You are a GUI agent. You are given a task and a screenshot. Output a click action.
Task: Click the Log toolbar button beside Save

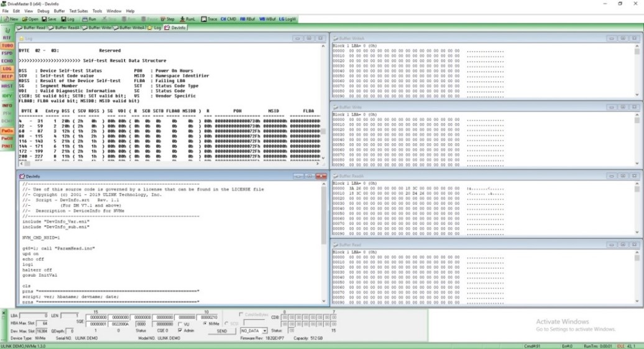[x=68, y=19]
